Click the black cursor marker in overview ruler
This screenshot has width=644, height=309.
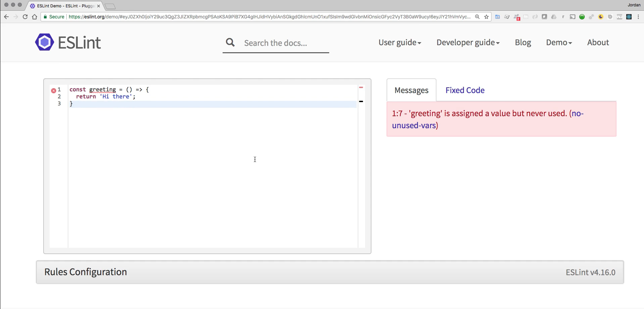pyautogui.click(x=361, y=101)
